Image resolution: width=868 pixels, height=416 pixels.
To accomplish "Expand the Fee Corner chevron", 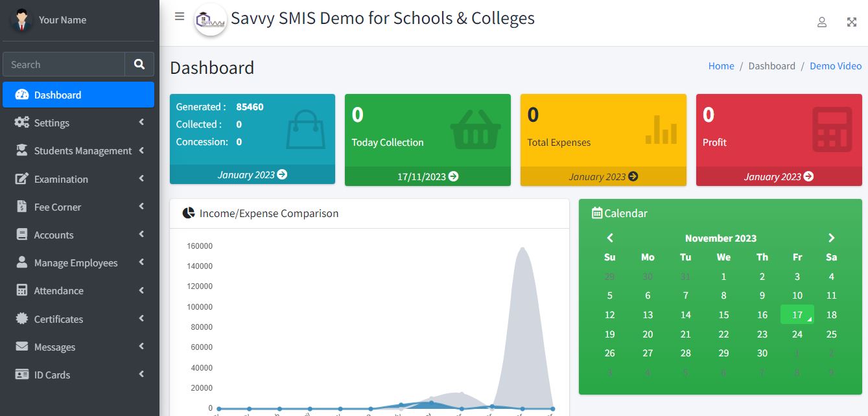I will click(x=141, y=206).
